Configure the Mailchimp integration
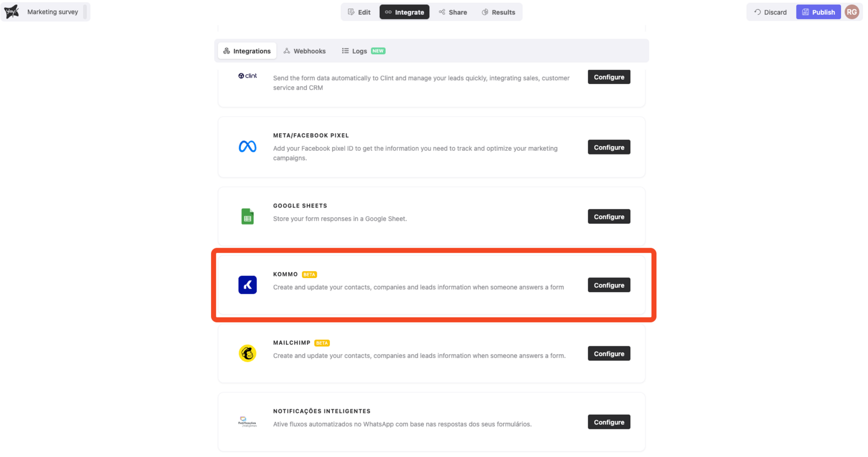Viewport: 868px width, 457px height. [609, 354]
